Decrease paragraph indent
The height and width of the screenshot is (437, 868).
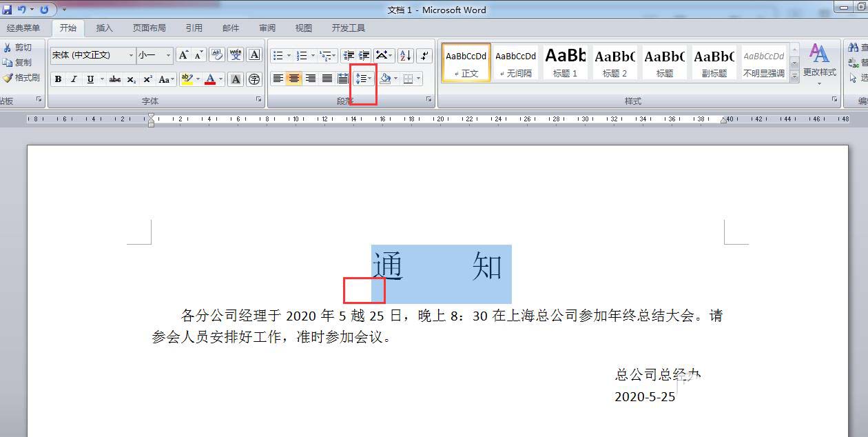coord(349,55)
